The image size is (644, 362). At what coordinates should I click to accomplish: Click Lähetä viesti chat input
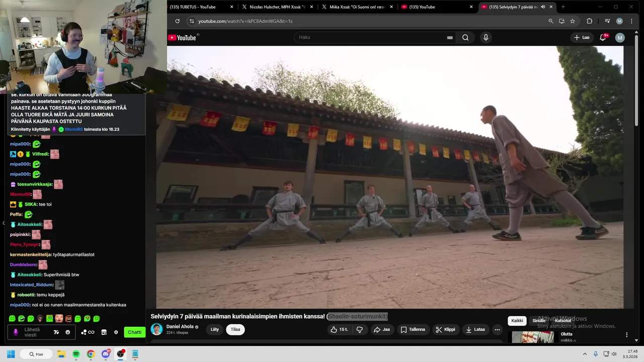[x=35, y=332]
